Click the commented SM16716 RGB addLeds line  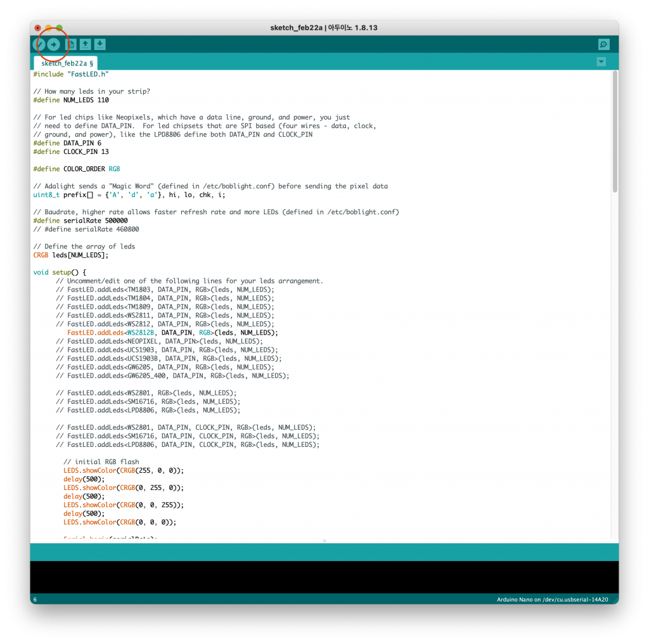pyautogui.click(x=148, y=402)
